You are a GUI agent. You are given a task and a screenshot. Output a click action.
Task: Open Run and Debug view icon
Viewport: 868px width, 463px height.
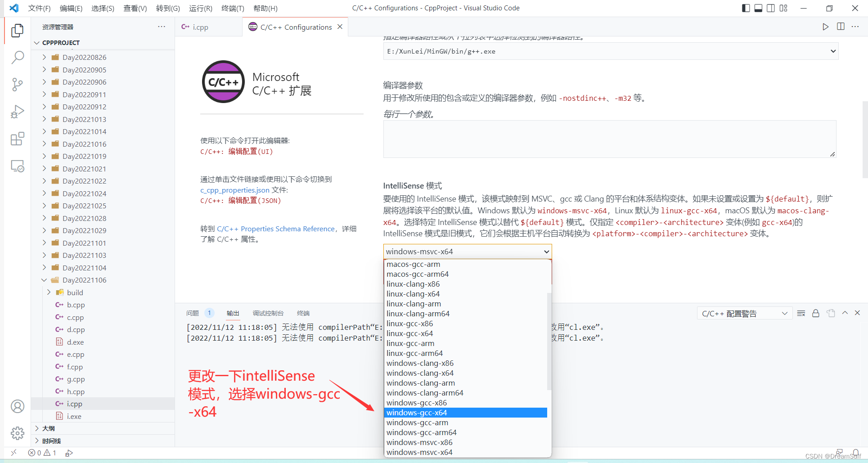pos(17,112)
